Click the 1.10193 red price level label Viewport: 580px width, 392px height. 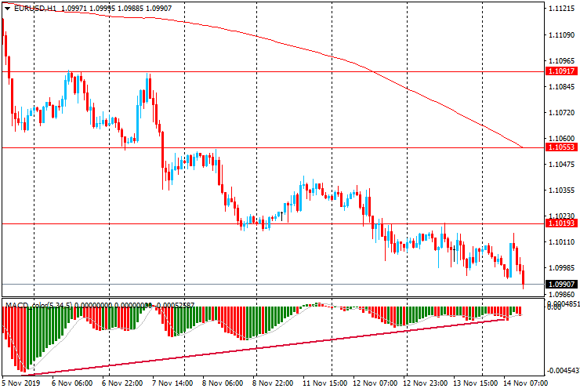click(x=561, y=223)
